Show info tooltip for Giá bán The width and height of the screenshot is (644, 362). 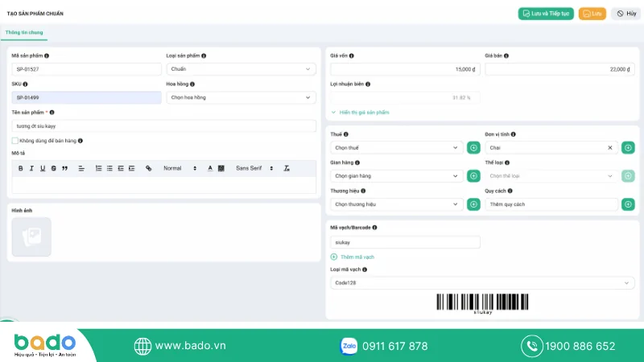click(x=506, y=56)
